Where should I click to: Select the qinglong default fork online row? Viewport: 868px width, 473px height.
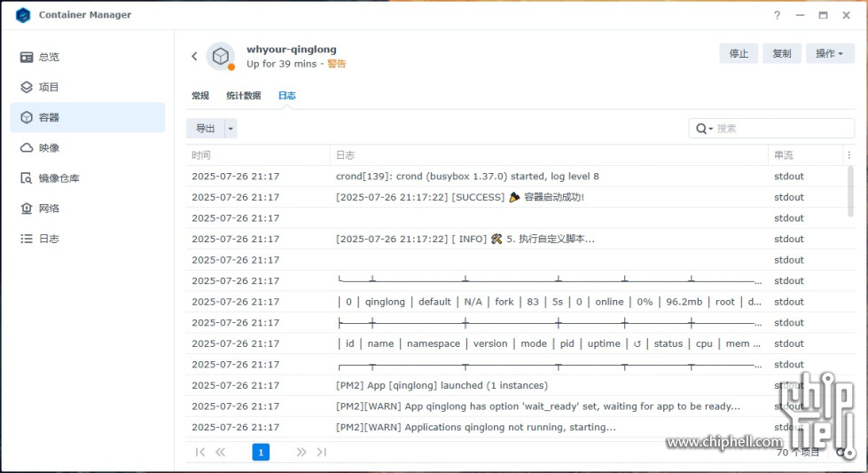[x=517, y=302]
